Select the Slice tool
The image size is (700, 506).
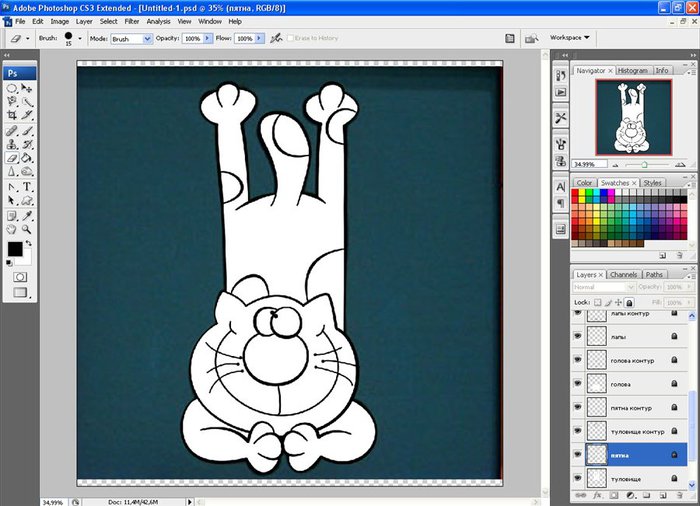point(27,115)
